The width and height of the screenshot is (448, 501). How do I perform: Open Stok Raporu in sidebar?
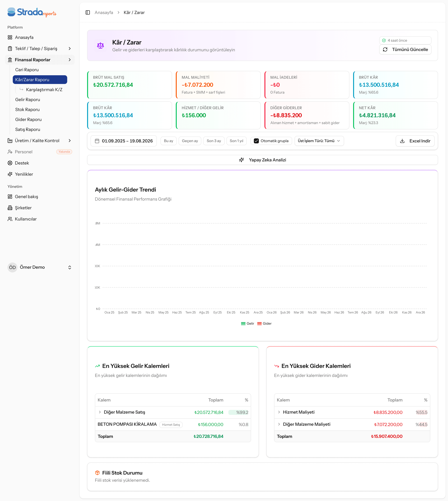[x=40, y=109]
